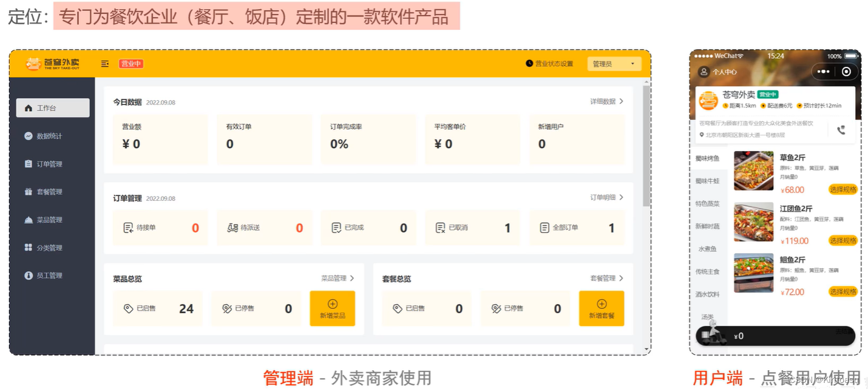Click the 个人中心 avatar icon
This screenshot has height=389, width=868.
click(704, 72)
